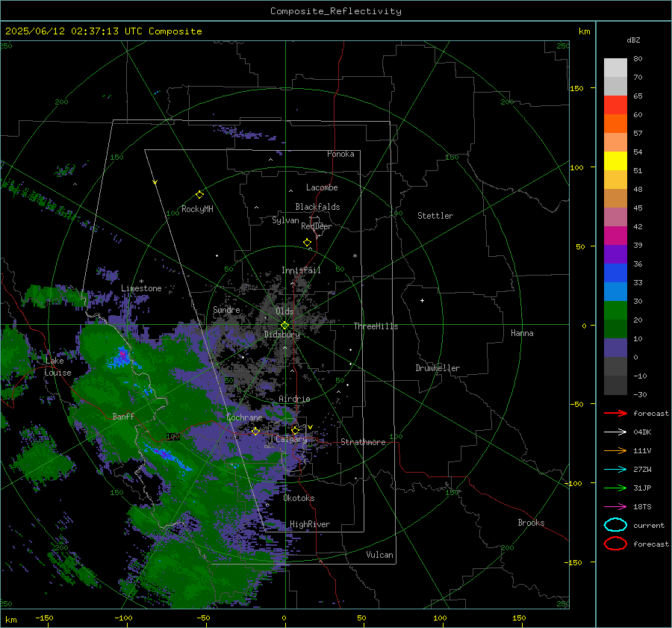
Task: Click the RockyMH label
Action: click(x=197, y=209)
